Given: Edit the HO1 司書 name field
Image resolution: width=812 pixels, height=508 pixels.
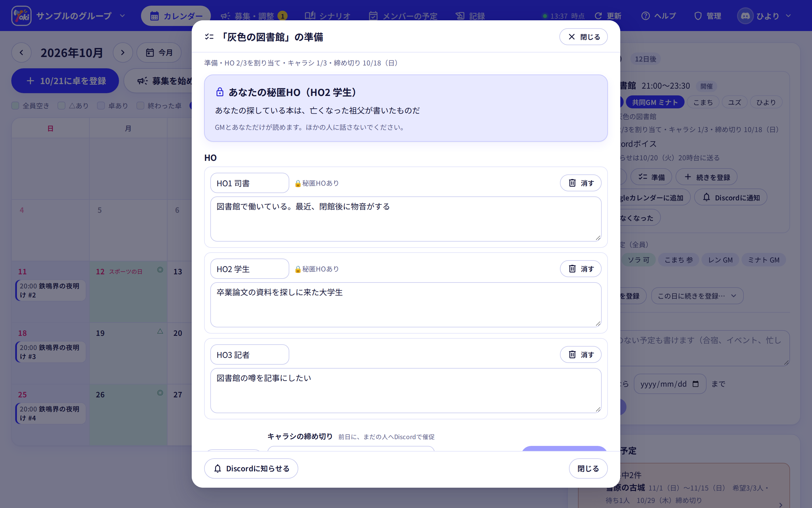Looking at the screenshot, I should [x=250, y=183].
